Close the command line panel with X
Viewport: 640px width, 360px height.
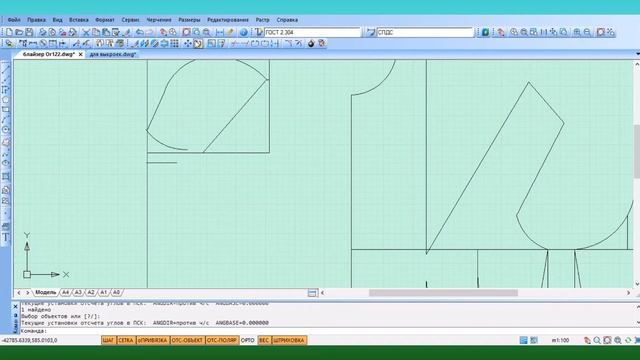(16, 306)
